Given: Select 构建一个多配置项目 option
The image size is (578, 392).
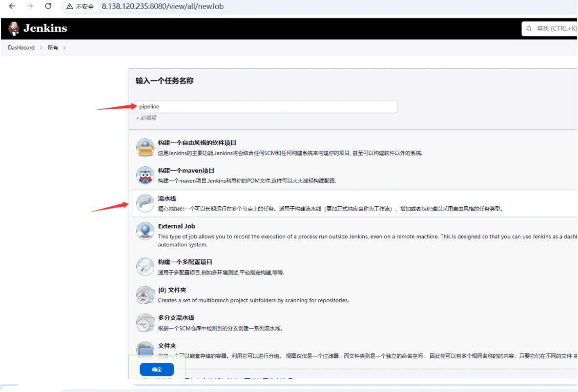Looking at the screenshot, I should [185, 262].
